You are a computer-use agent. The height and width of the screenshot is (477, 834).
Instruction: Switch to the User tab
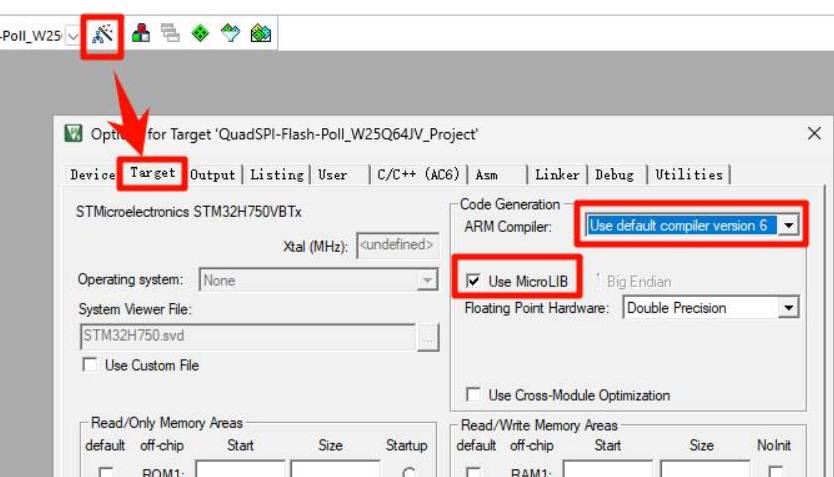click(333, 175)
